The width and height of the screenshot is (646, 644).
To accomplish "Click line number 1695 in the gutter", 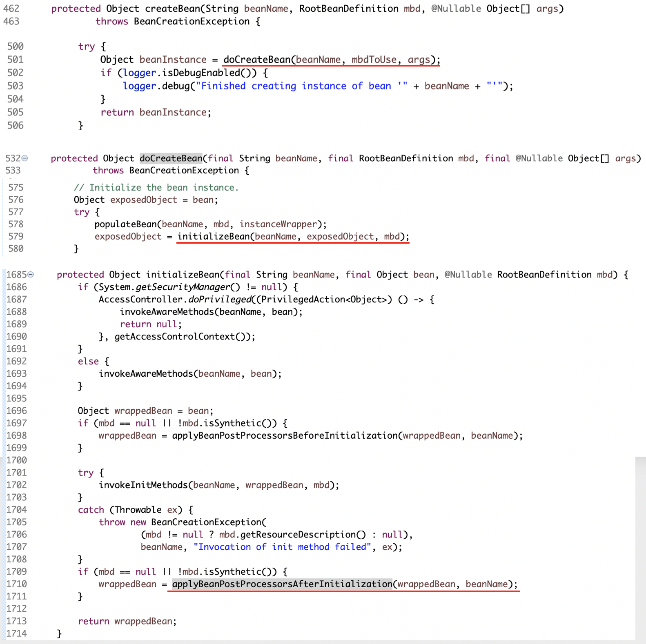I will 16,398.
